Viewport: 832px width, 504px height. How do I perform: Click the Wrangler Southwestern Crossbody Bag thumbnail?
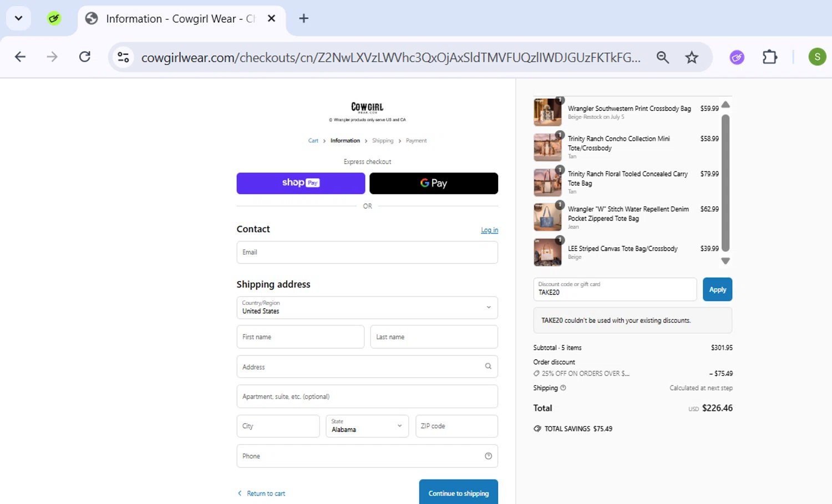click(x=547, y=112)
